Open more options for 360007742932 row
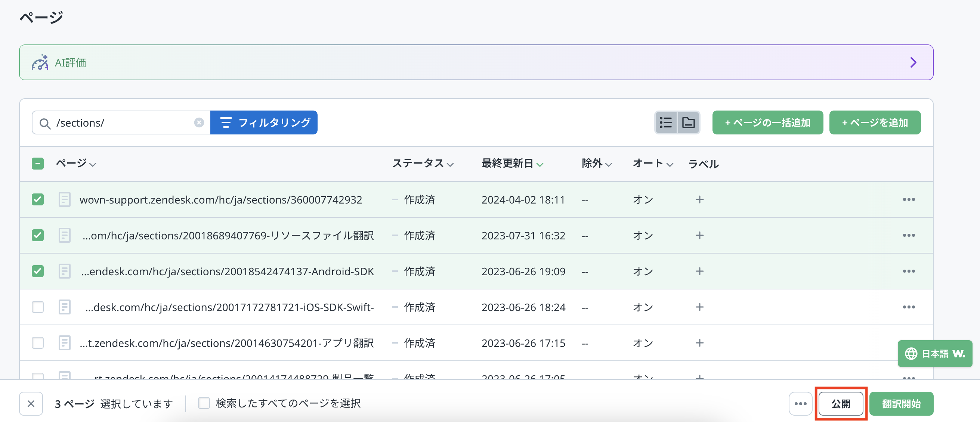This screenshot has width=980, height=422. (909, 199)
